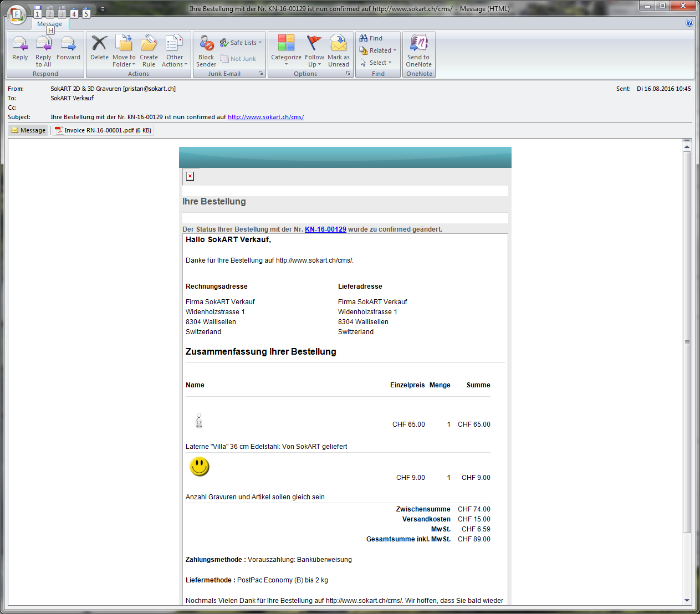Open Invoice RN-16-00001.pdf attachment
The width and height of the screenshot is (700, 614).
click(103, 130)
